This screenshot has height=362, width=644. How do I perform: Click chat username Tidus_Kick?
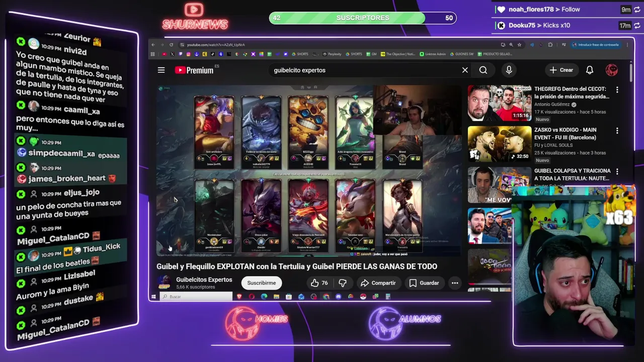click(102, 248)
